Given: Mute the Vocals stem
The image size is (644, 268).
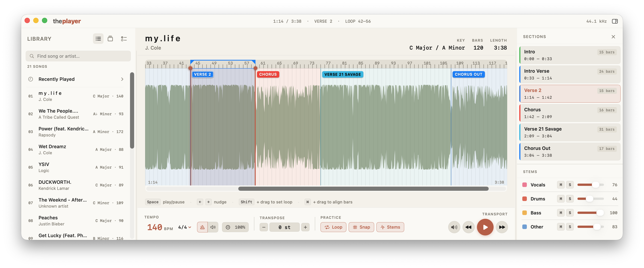Looking at the screenshot, I should click(561, 185).
